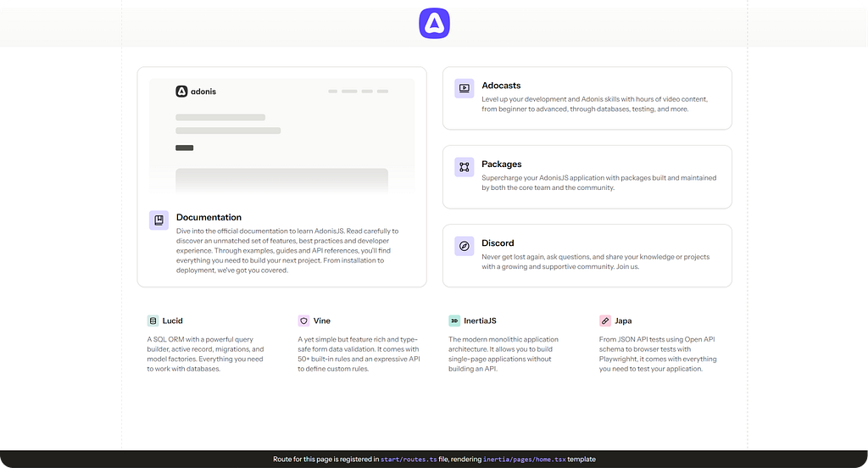Open the Documentation link
This screenshot has height=468, width=868.
209,217
